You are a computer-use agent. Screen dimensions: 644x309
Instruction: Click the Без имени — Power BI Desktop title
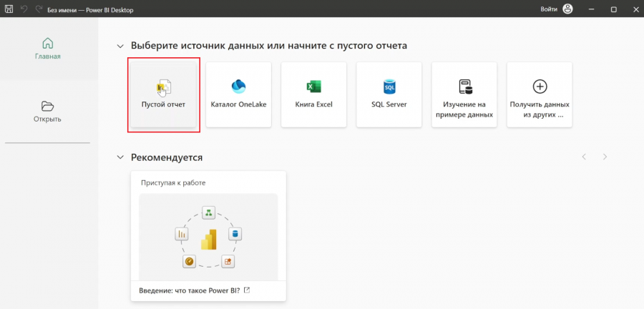pyautogui.click(x=90, y=9)
